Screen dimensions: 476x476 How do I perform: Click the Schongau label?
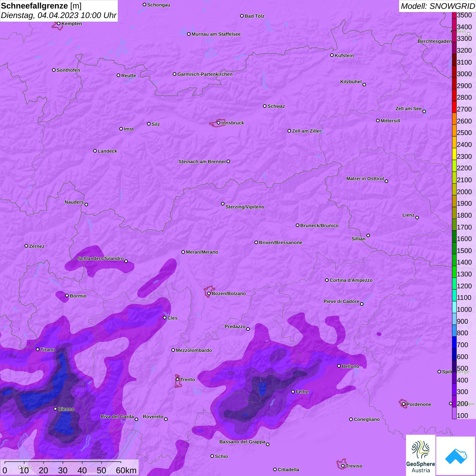pos(158,5)
